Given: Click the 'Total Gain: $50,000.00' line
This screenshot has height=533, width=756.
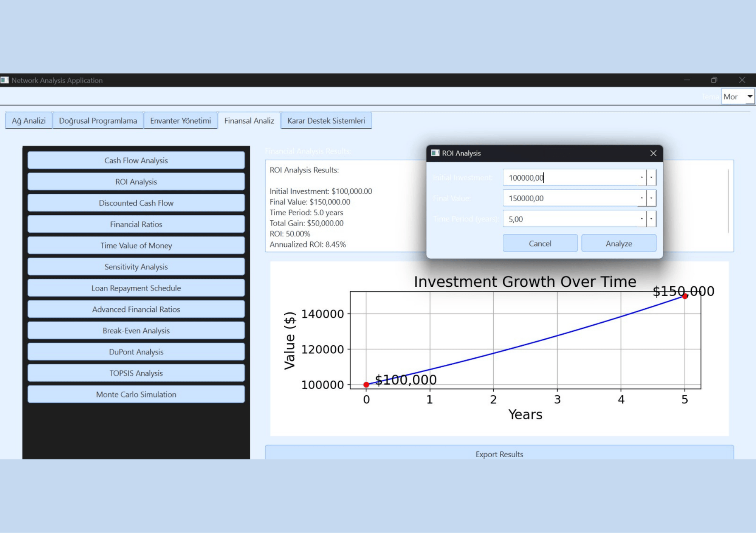Looking at the screenshot, I should 307,223.
